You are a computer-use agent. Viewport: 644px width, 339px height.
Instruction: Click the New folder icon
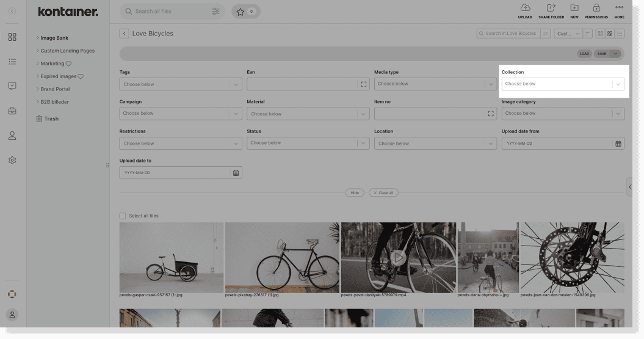[574, 8]
